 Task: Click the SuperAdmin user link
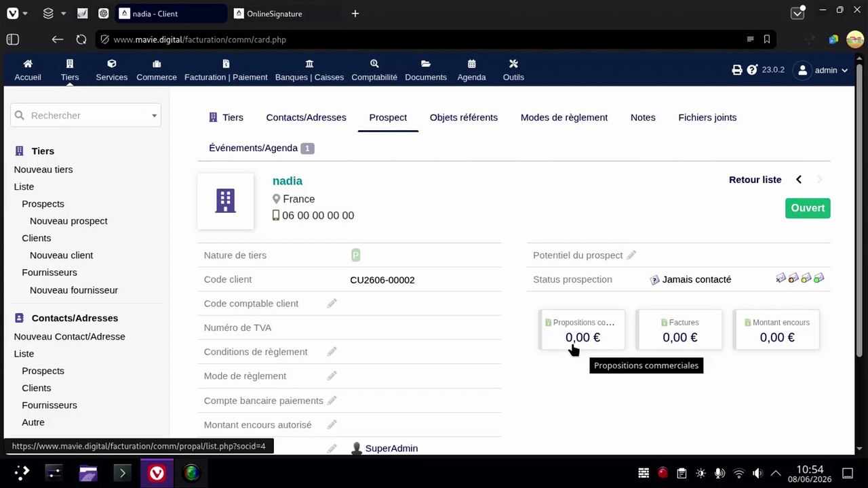pyautogui.click(x=391, y=449)
